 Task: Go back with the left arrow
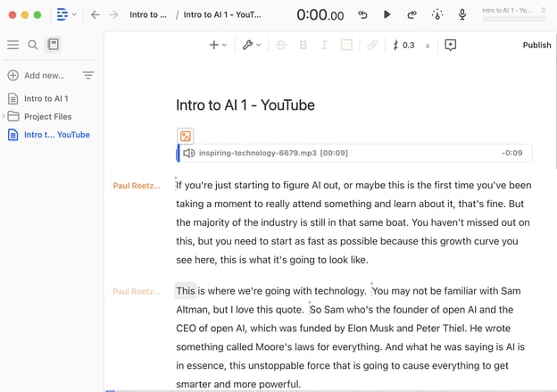click(96, 14)
